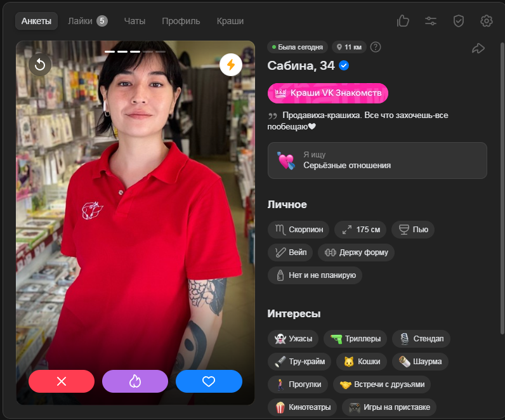Click the Держу форму chip
505x420 pixels.
coord(356,253)
